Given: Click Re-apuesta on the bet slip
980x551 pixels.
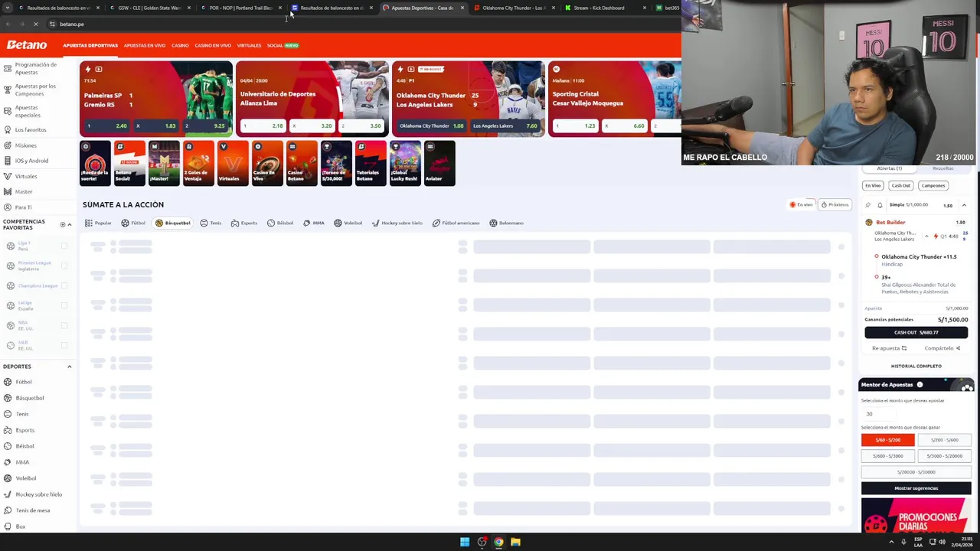Looking at the screenshot, I should pyautogui.click(x=889, y=348).
